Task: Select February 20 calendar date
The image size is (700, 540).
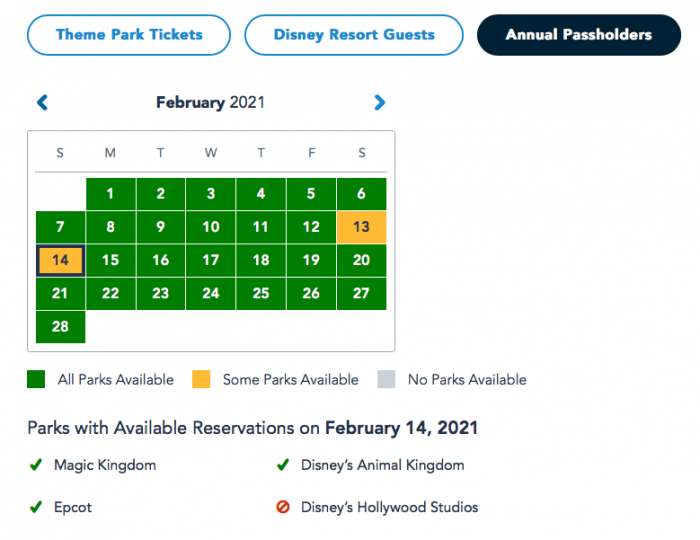Action: (361, 260)
